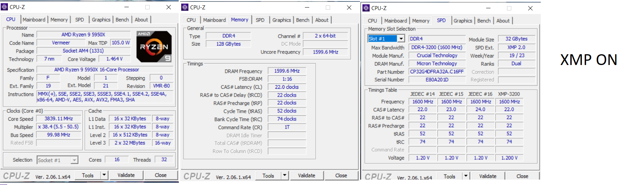644x185 pixels.
Task: Go to Mainboard tab in right CPU-Z window
Action: pos(396,21)
